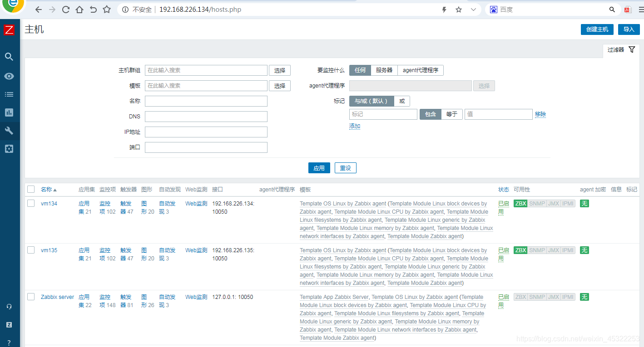The width and height of the screenshot is (644, 347).
Task: Click 重设 filter button
Action: click(x=346, y=168)
